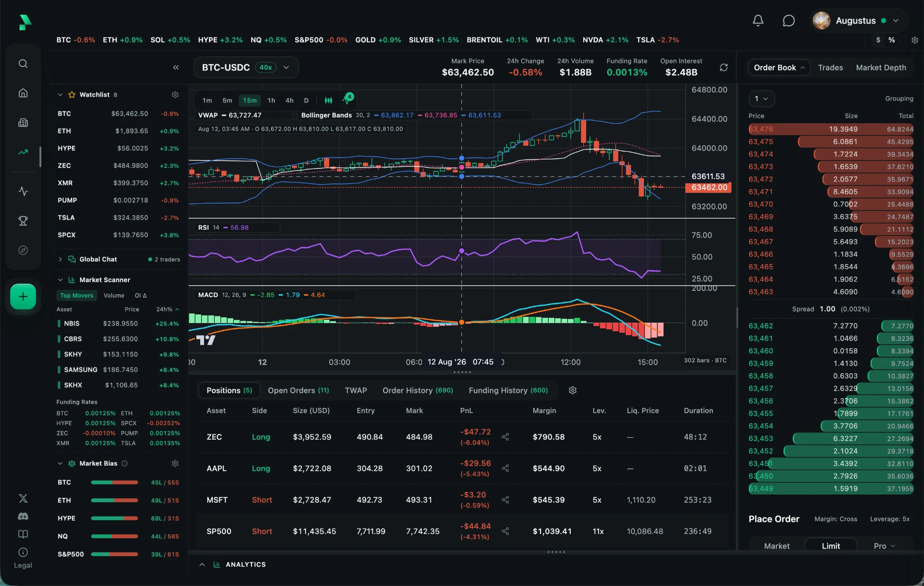Click the BTC market bias bar
Image resolution: width=924 pixels, height=586 pixels.
point(115,482)
